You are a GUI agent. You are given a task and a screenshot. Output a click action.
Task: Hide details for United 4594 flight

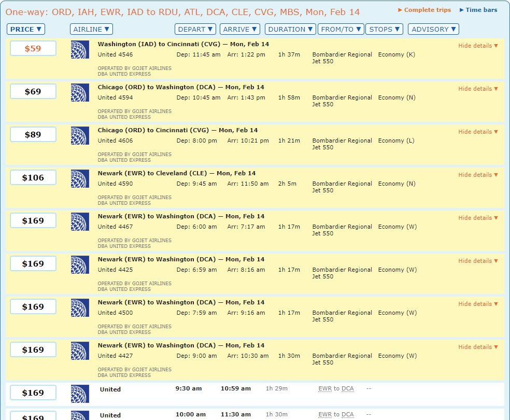[478, 89]
